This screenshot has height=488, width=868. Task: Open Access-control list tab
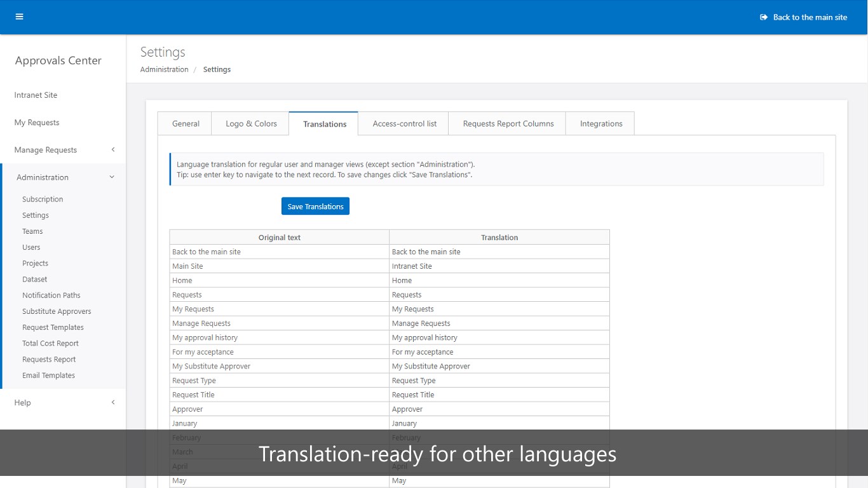click(x=404, y=123)
